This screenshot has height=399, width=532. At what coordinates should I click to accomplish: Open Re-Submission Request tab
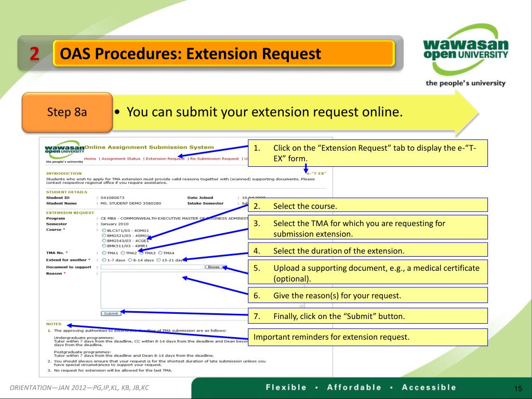pyautogui.click(x=215, y=159)
